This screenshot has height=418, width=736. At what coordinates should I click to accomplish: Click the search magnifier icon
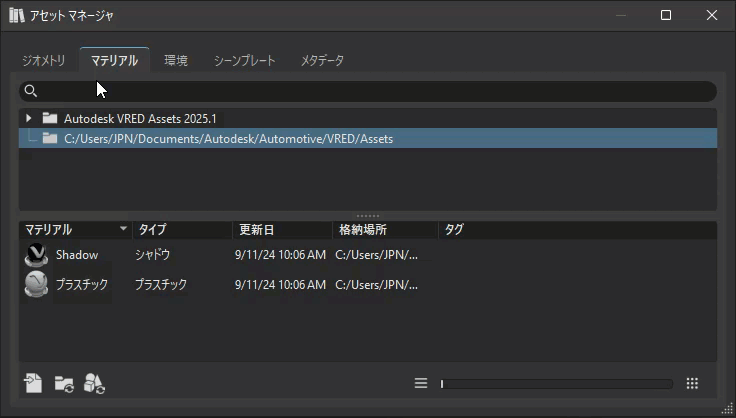click(31, 91)
